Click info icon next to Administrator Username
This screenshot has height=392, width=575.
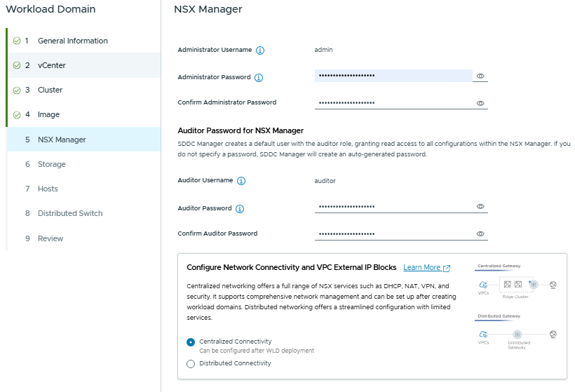pyautogui.click(x=260, y=50)
